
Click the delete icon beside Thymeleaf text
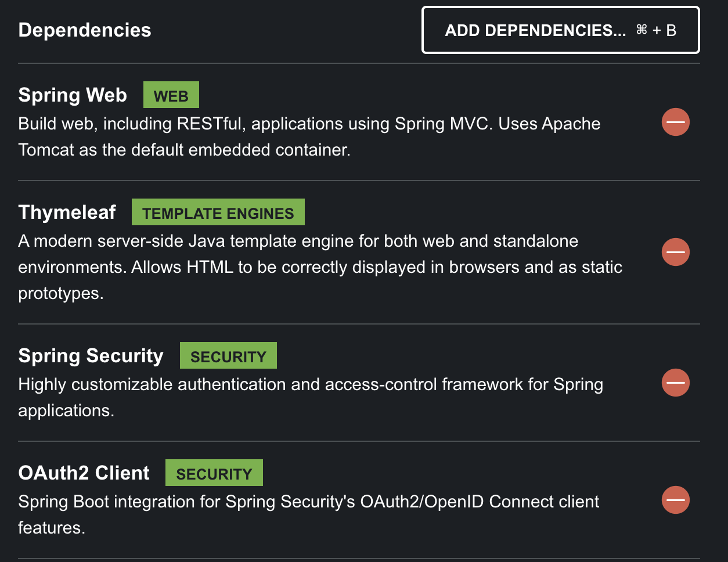pyautogui.click(x=675, y=252)
